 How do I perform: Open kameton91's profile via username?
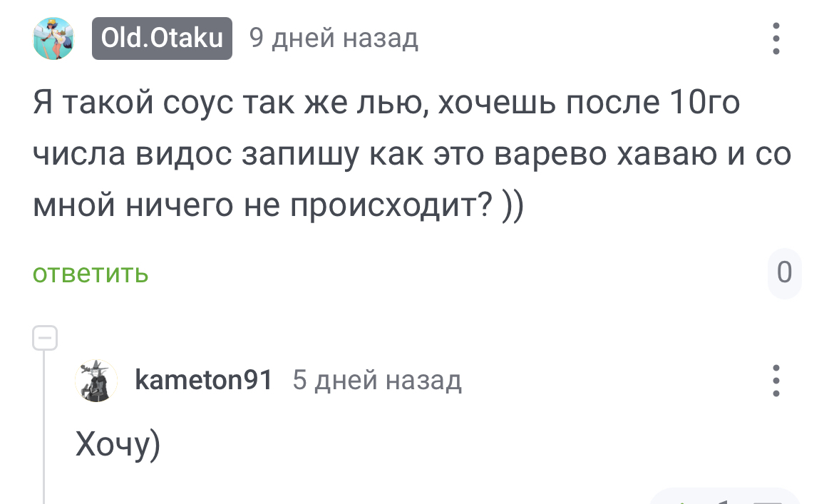click(204, 381)
